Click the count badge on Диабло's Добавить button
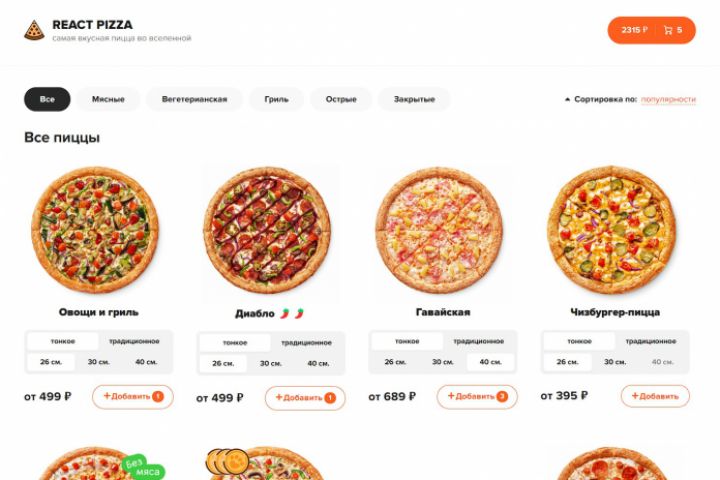The image size is (720, 480). click(x=330, y=398)
